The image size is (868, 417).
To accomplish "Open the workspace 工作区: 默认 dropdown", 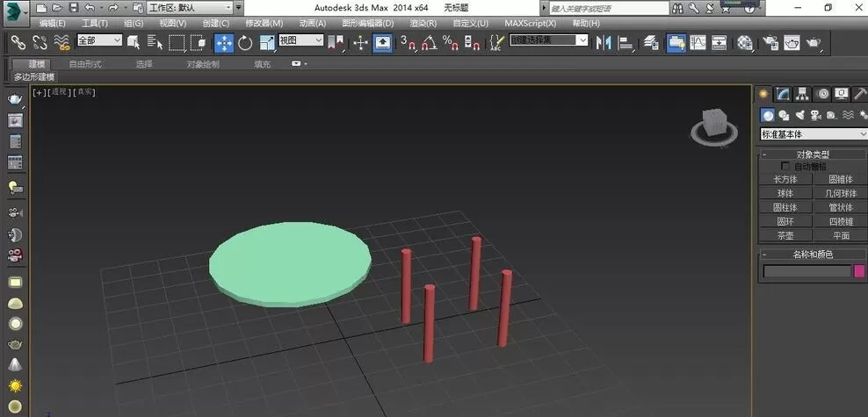I will (x=190, y=8).
